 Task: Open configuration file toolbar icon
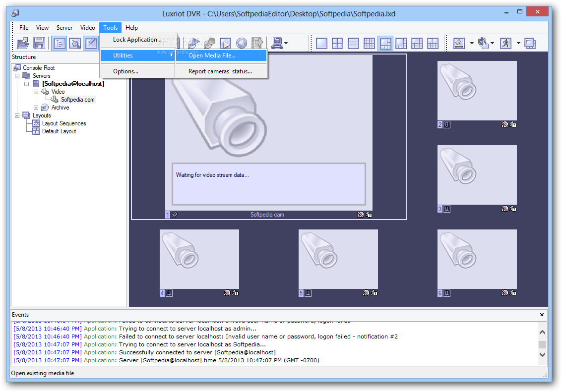23,43
